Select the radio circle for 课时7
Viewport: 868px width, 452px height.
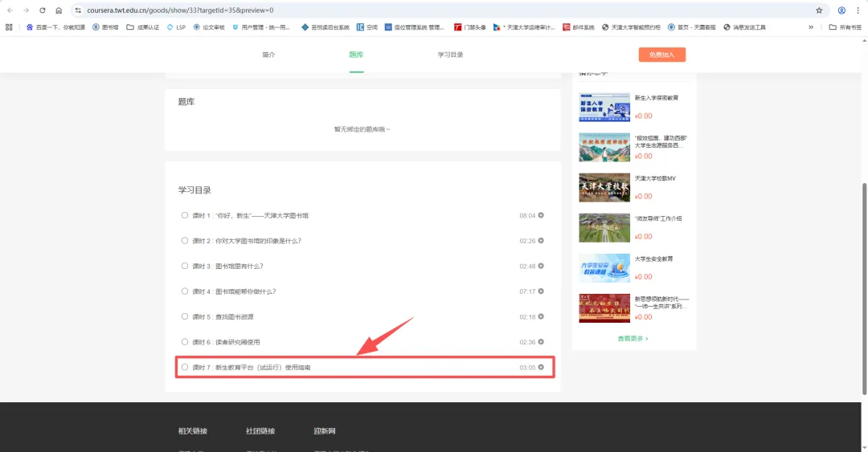185,368
